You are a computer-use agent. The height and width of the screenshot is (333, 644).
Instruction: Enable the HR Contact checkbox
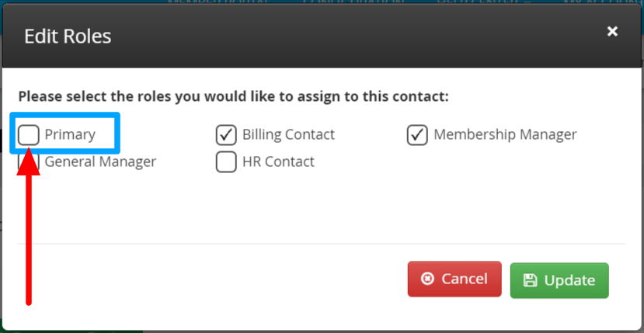(226, 161)
